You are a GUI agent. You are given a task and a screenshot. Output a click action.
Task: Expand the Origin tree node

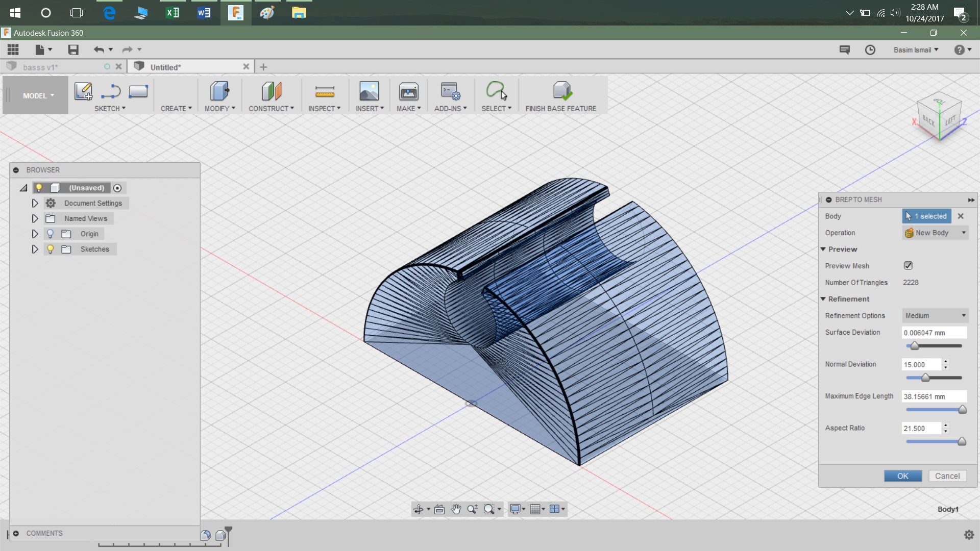click(x=35, y=234)
